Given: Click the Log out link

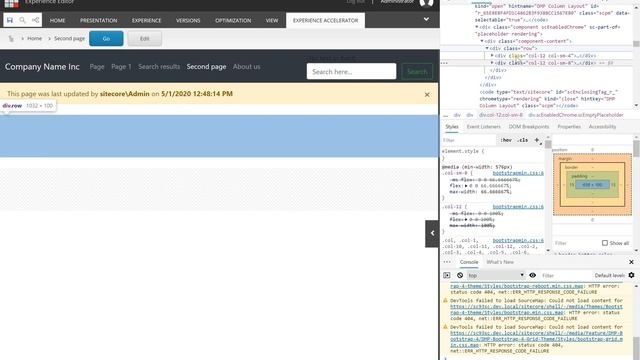Looking at the screenshot, I should (355, 2).
